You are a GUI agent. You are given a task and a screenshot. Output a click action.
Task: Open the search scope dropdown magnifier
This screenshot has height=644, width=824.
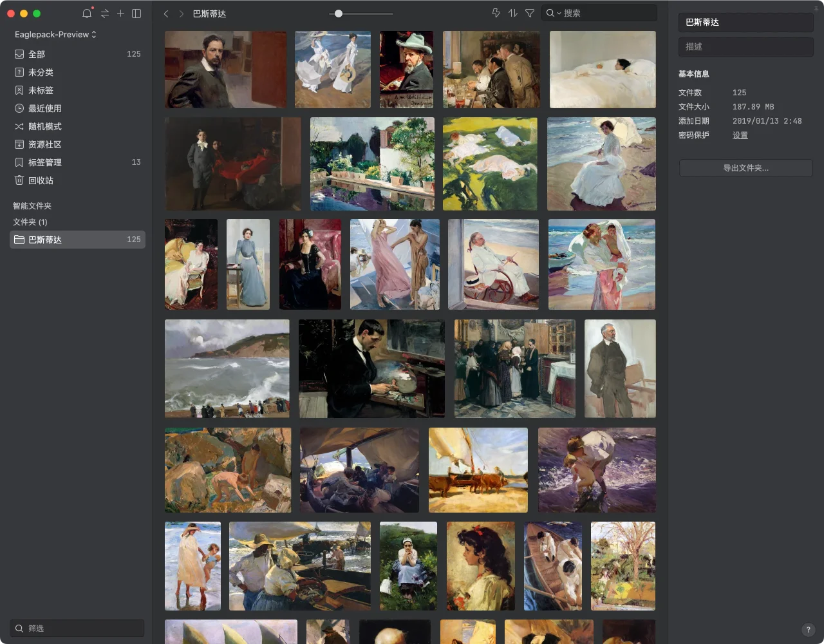pyautogui.click(x=553, y=13)
